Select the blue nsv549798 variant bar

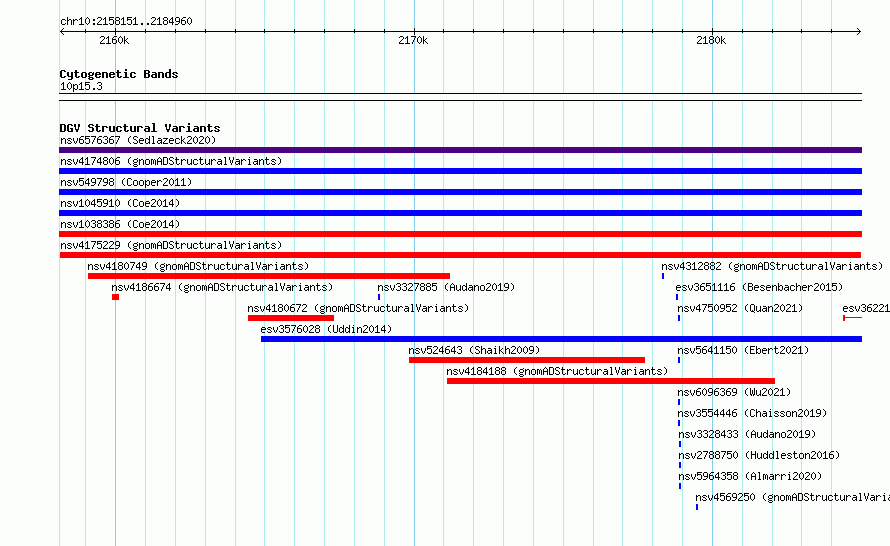click(460, 192)
